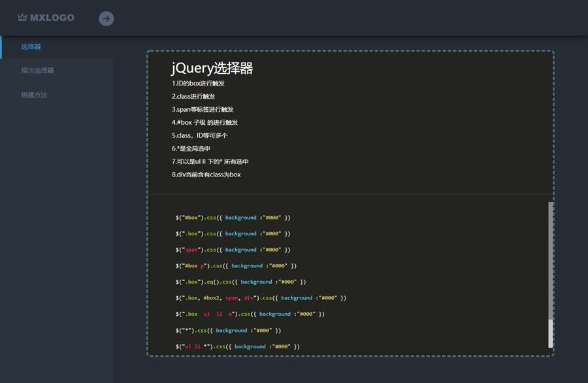The height and width of the screenshot is (383, 588).
Task: Go to the 搭建方法 sidebar item
Action: pyautogui.click(x=34, y=95)
